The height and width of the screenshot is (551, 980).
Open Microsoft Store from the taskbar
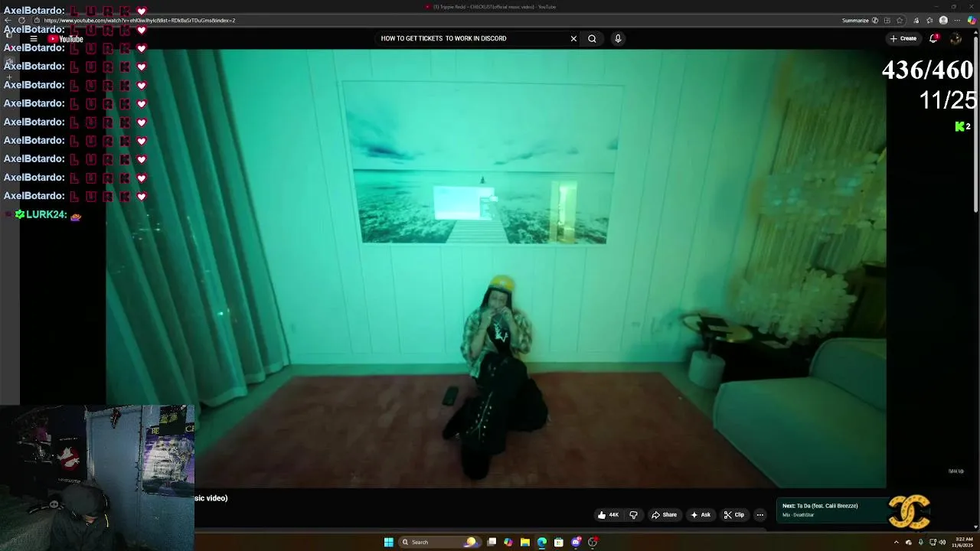click(x=559, y=542)
